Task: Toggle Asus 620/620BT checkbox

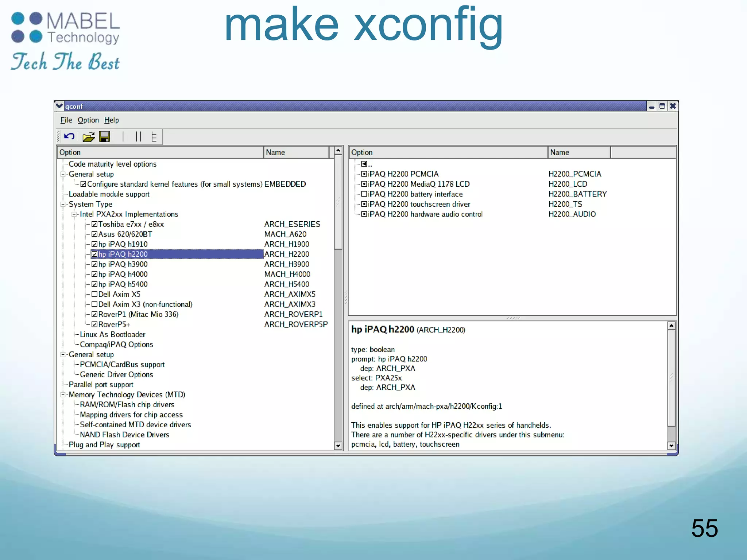Action: pyautogui.click(x=94, y=234)
